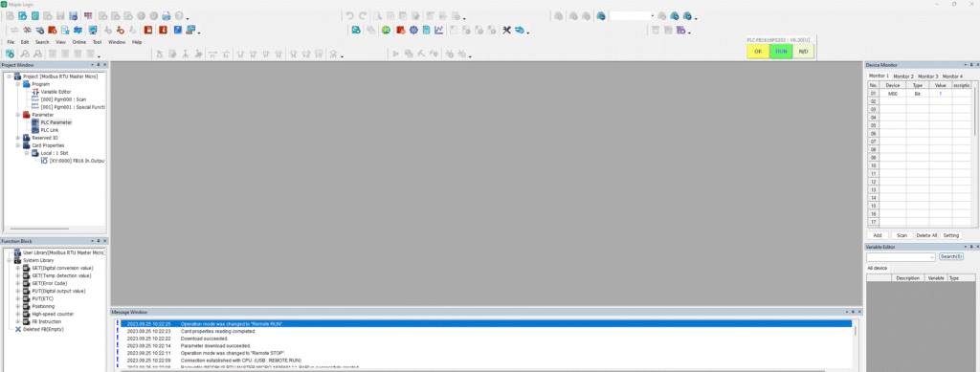The height and width of the screenshot is (372, 980).
Task: Open the Online menu
Action: (x=79, y=42)
